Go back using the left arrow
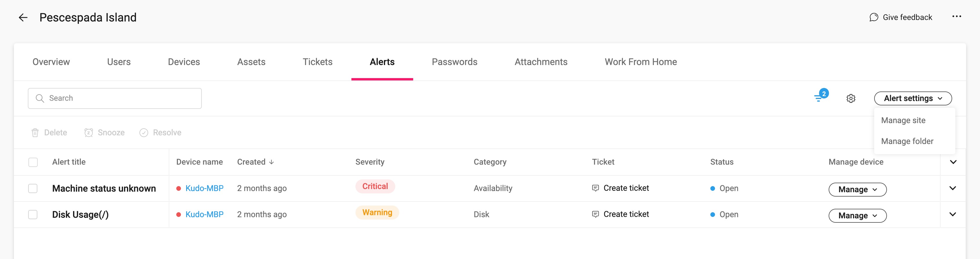This screenshot has width=980, height=259. 23,17
